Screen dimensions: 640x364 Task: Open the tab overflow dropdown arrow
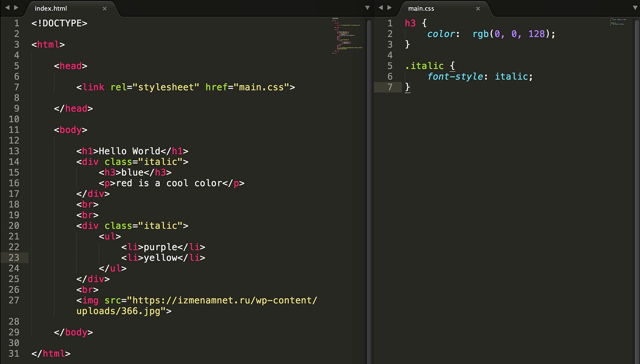[x=367, y=7]
